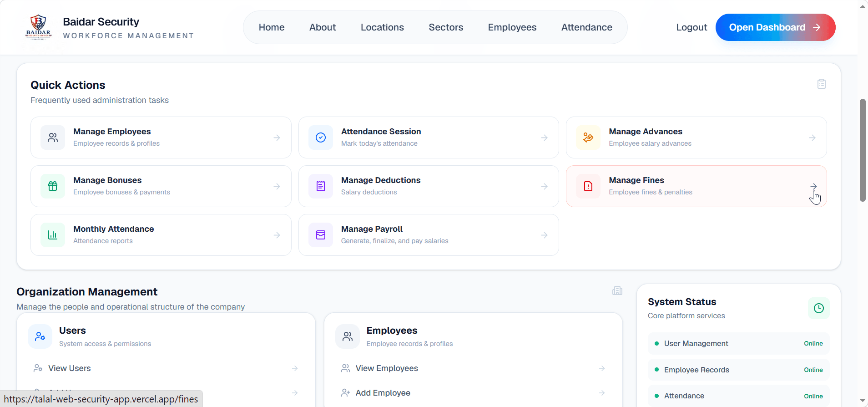Click the arrow on Manage Advances card

pos(812,137)
